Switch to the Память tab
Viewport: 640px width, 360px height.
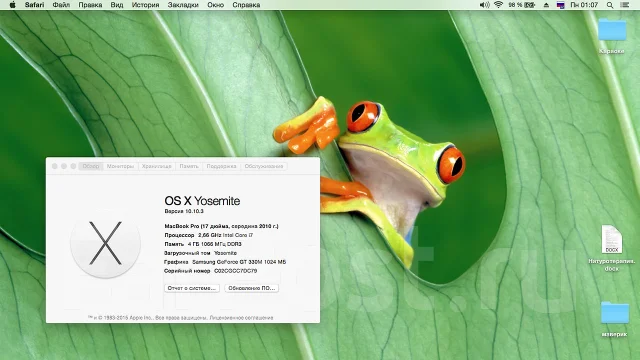point(189,166)
